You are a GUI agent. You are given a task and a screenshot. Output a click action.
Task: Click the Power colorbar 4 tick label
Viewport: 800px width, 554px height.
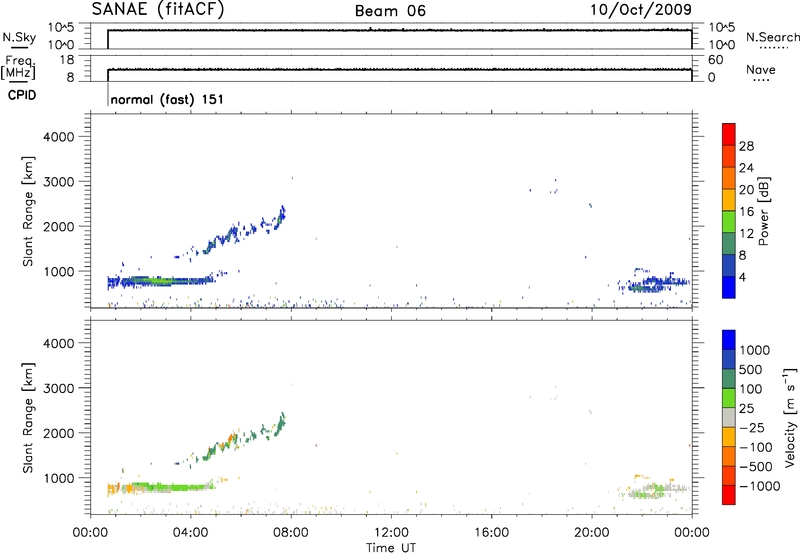[x=742, y=277]
